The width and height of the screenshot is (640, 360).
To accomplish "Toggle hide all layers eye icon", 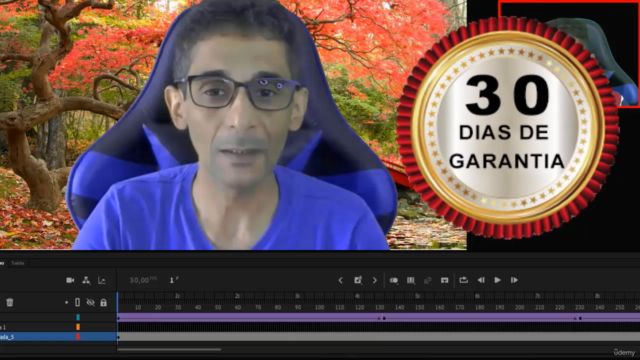I will pos(91,302).
